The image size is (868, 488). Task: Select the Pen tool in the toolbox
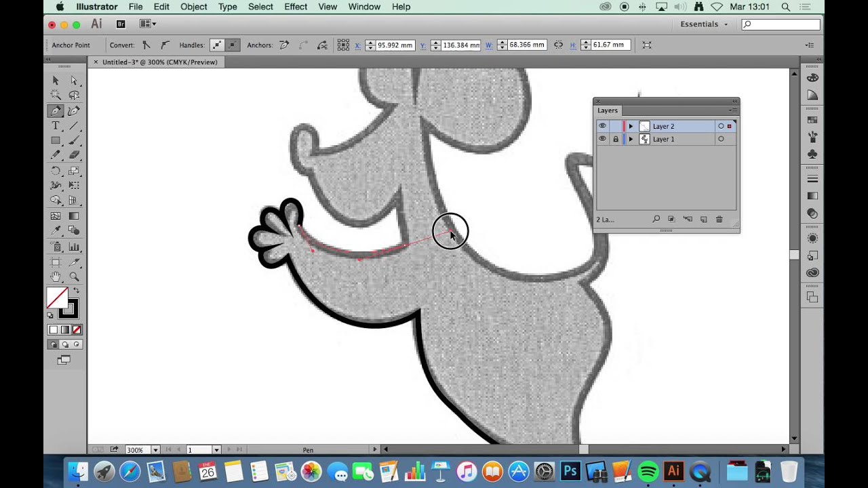tap(56, 111)
